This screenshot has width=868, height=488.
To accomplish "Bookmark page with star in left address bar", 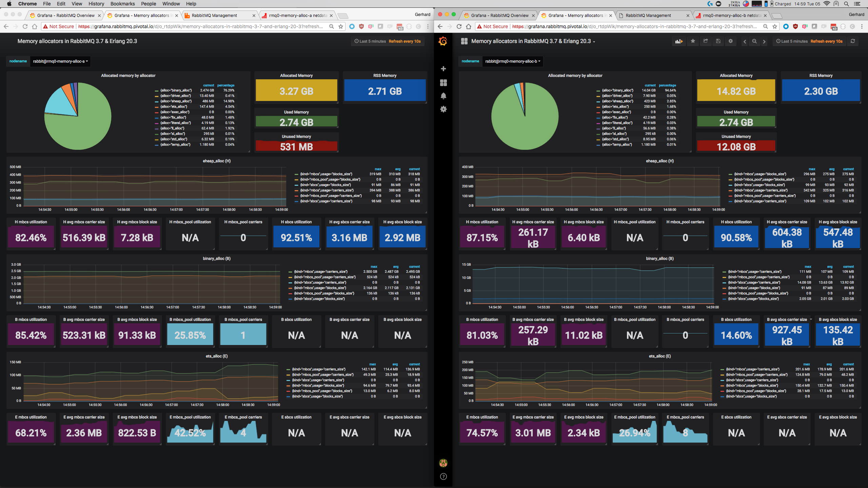I will (341, 26).
